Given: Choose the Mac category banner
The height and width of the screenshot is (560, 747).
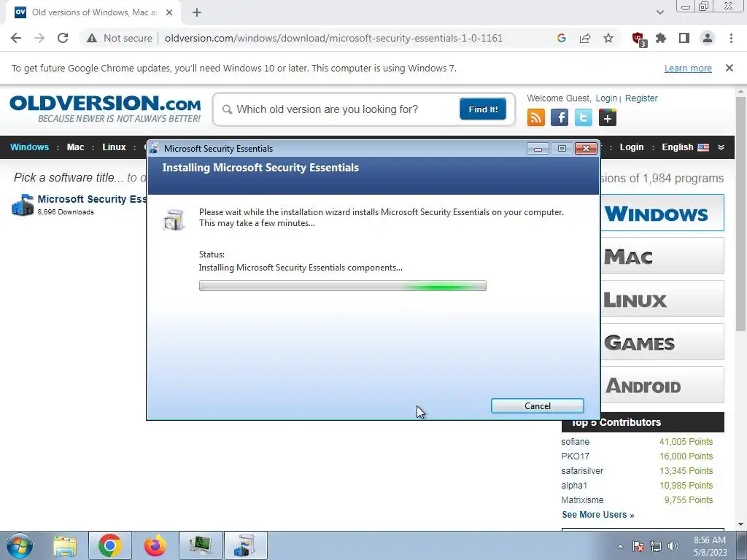Looking at the screenshot, I should click(x=662, y=256).
